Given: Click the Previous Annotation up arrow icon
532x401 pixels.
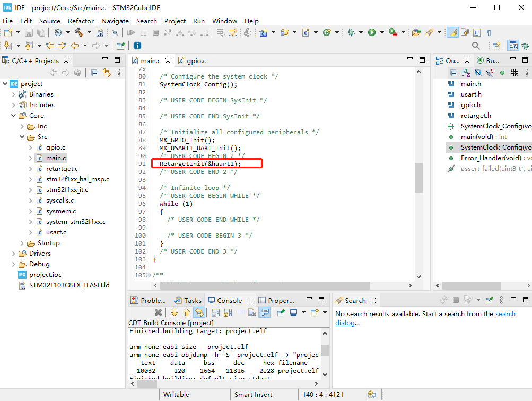Looking at the screenshot, I should click(29, 46).
